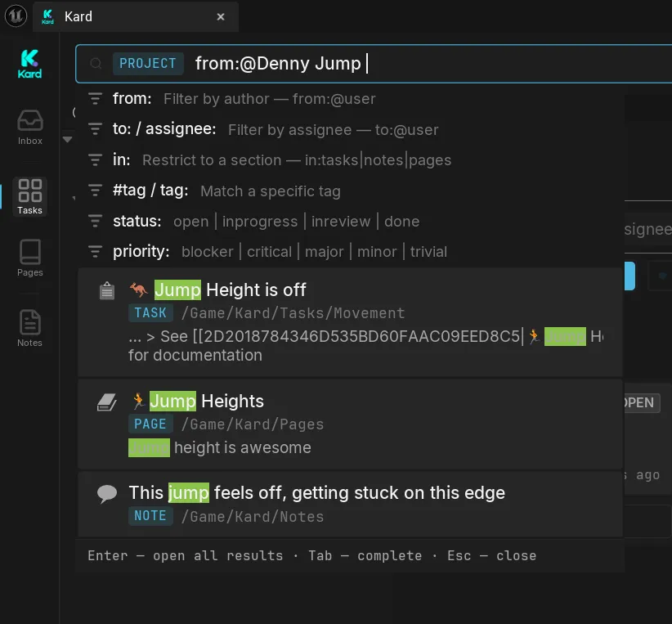Image resolution: width=672 pixels, height=624 pixels.
Task: Click the Kard logo in sidebar
Action: pos(29,64)
